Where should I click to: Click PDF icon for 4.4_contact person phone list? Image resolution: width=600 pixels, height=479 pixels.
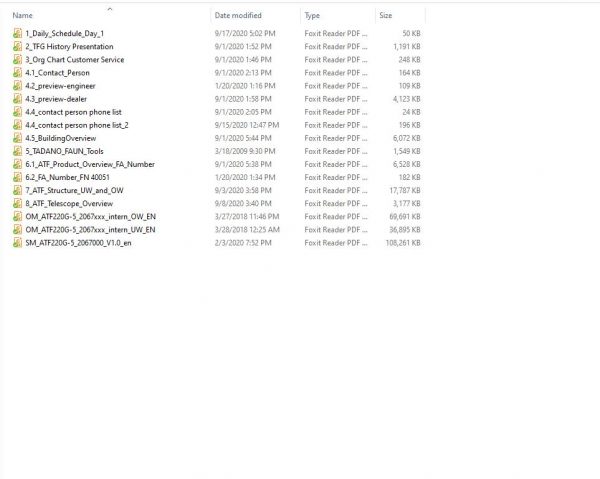pyautogui.click(x=17, y=112)
